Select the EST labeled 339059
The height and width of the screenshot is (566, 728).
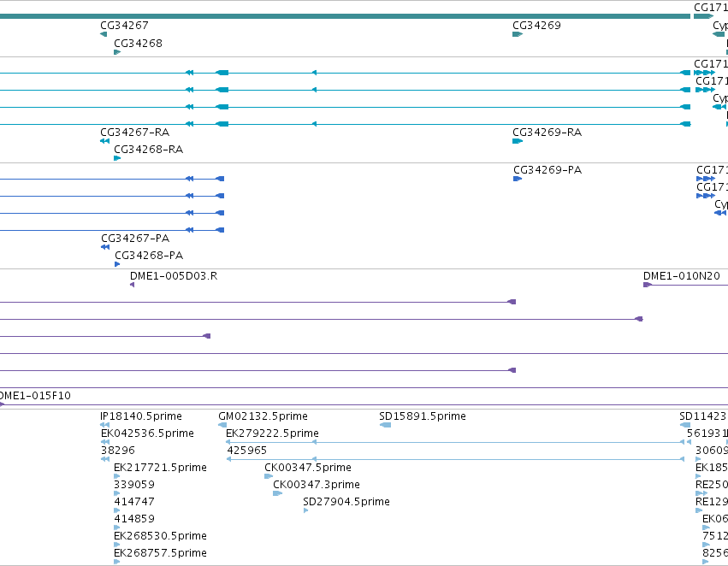tap(134, 485)
